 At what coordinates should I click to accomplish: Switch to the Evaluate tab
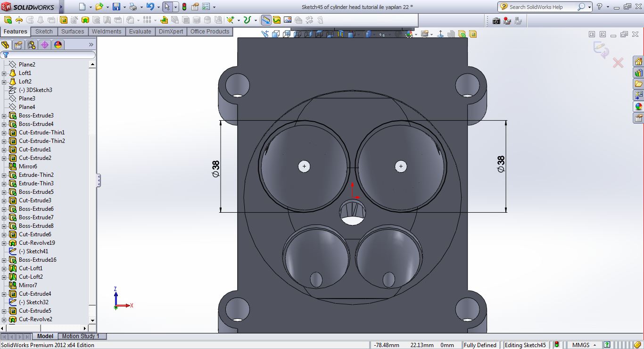coord(140,32)
